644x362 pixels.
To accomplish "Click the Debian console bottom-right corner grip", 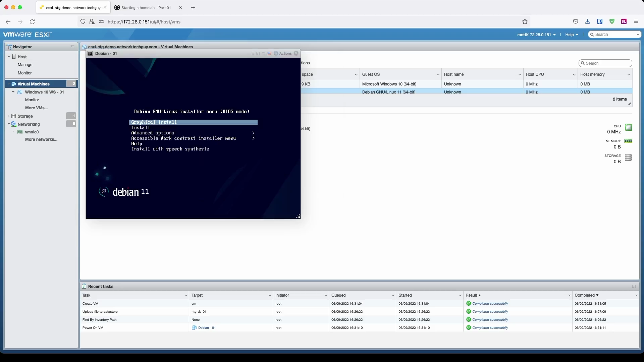I will click(298, 217).
